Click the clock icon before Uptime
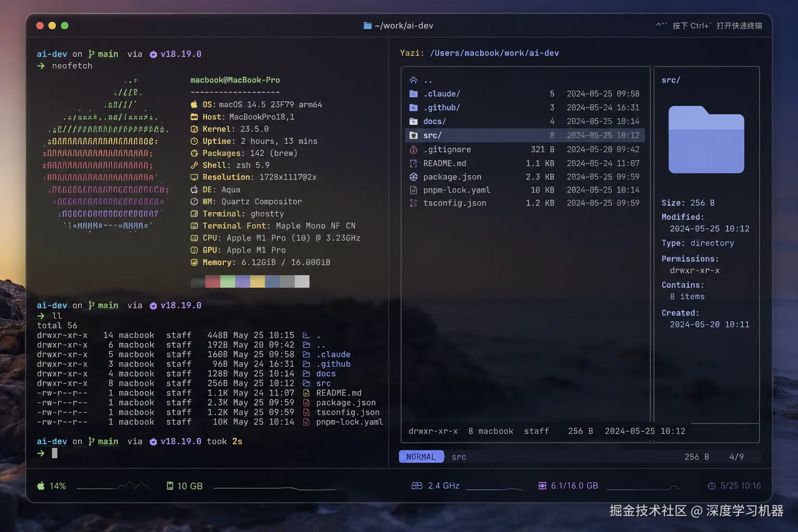798x532 pixels. tap(194, 141)
